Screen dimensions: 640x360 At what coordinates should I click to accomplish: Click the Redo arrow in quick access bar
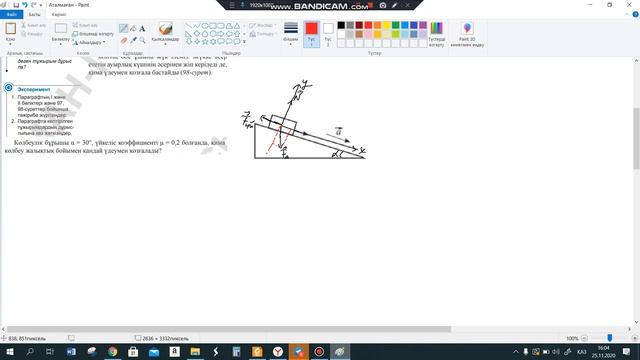pyautogui.click(x=33, y=5)
